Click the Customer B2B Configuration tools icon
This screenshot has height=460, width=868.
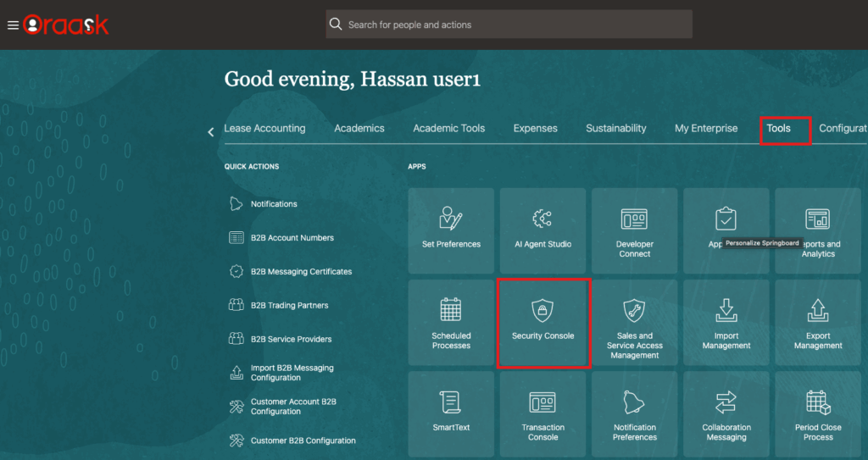click(x=236, y=441)
